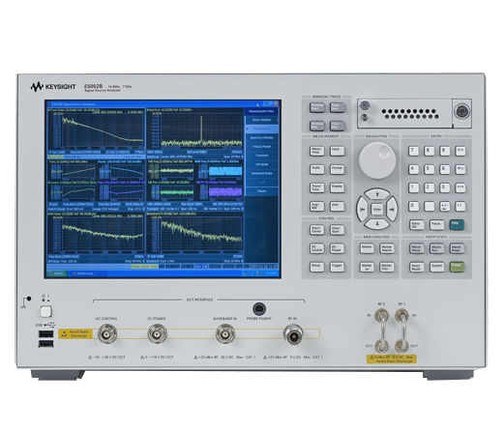The image size is (504, 430).
Task: Click the center Enter navigation key
Action: (x=377, y=210)
